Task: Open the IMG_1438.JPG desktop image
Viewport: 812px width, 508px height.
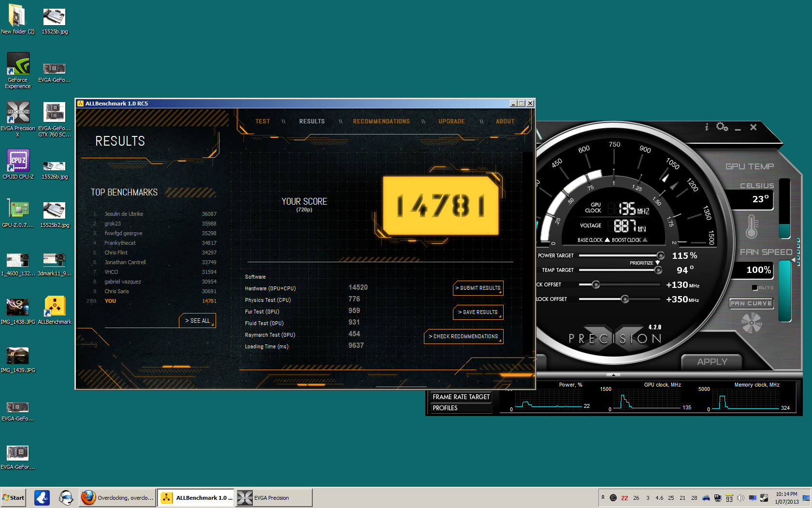Action: tap(18, 311)
